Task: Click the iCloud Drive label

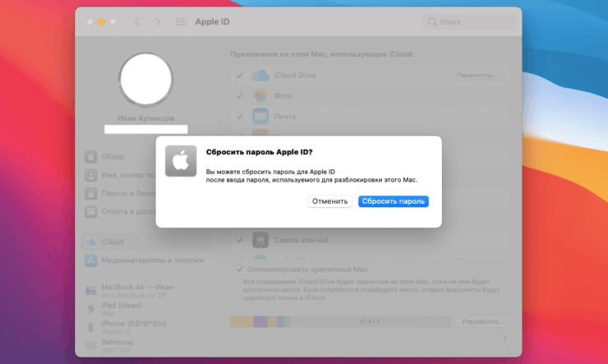Action: pyautogui.click(x=295, y=76)
